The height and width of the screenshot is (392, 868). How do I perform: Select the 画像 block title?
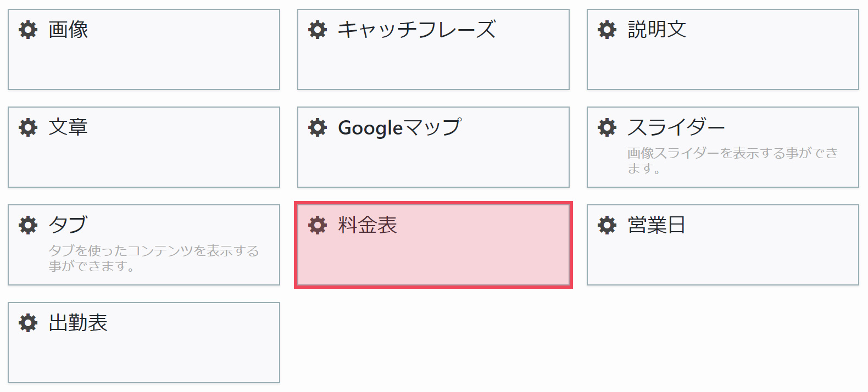(68, 30)
